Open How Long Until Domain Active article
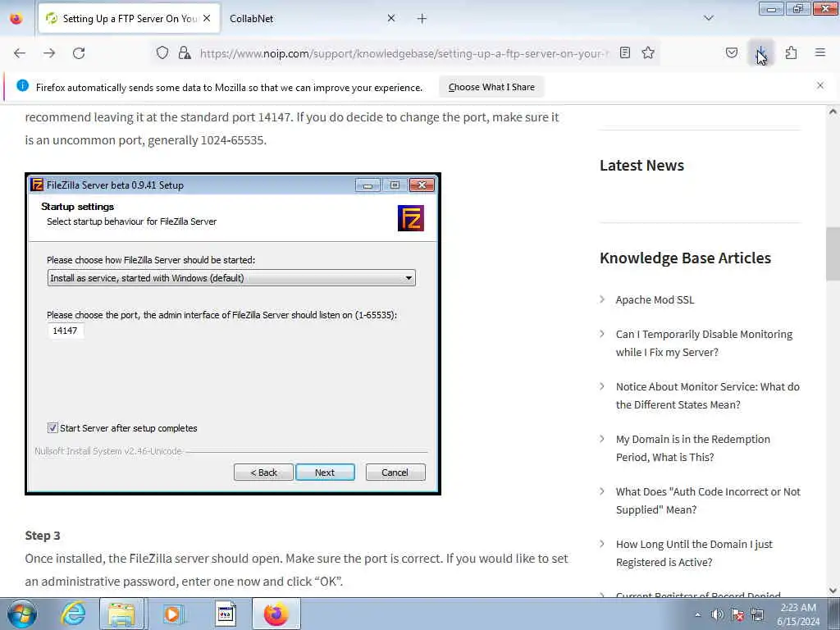 (694, 553)
